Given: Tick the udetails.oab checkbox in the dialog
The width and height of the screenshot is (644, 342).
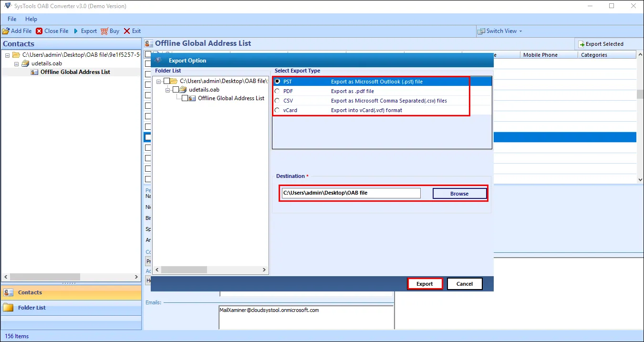Looking at the screenshot, I should [176, 90].
